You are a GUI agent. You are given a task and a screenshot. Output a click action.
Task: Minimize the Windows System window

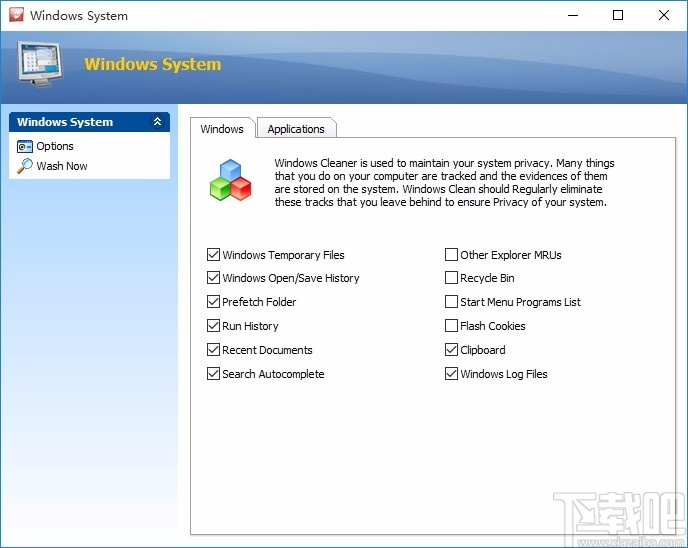click(573, 15)
